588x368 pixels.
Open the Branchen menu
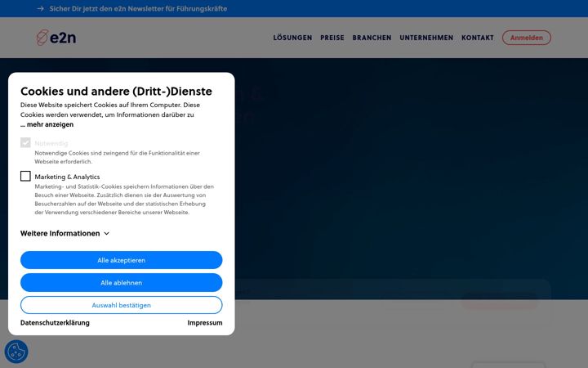[x=372, y=38]
